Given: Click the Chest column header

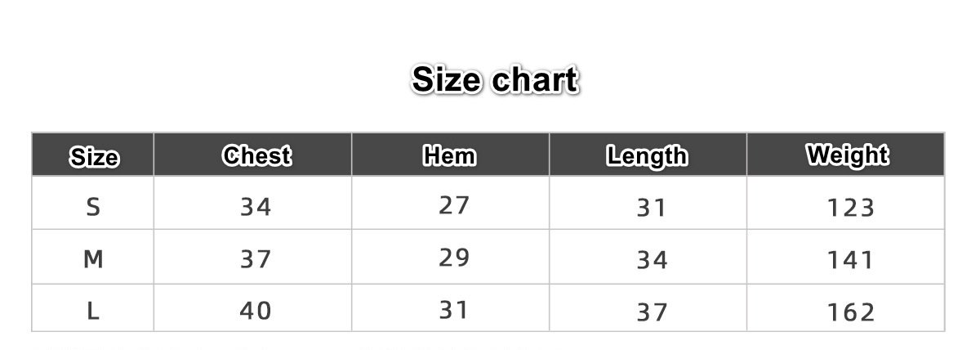Looking at the screenshot, I should pyautogui.click(x=256, y=155).
